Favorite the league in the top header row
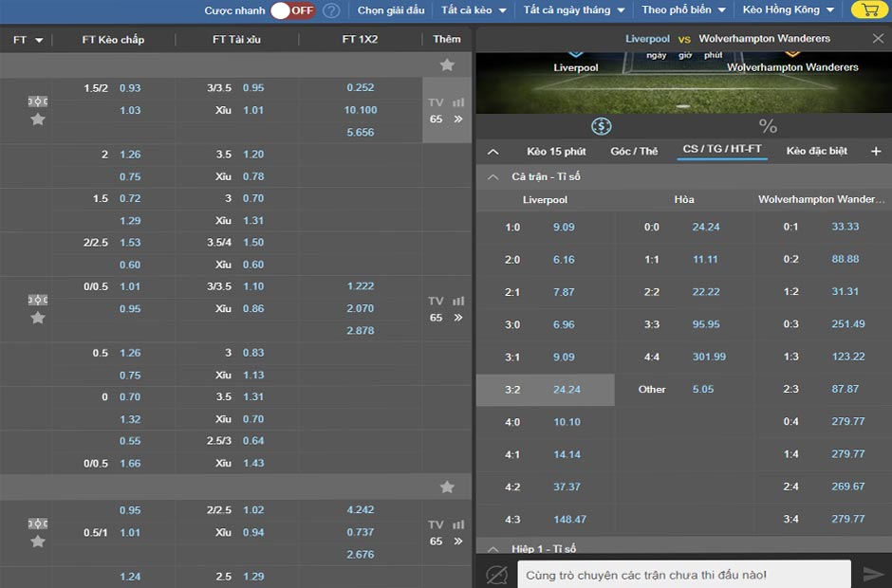Screen dimensions: 892x588 pyautogui.click(x=447, y=64)
